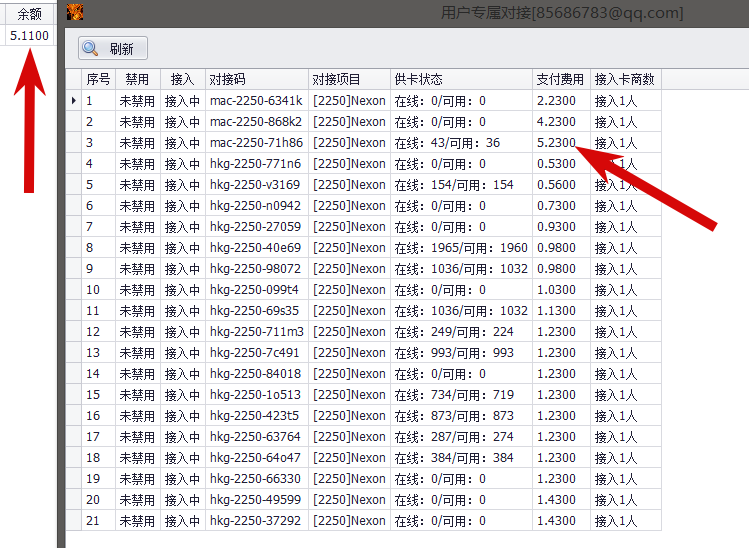Select the row indicator arrow of row 1
This screenshot has width=749, height=548.
(74, 101)
